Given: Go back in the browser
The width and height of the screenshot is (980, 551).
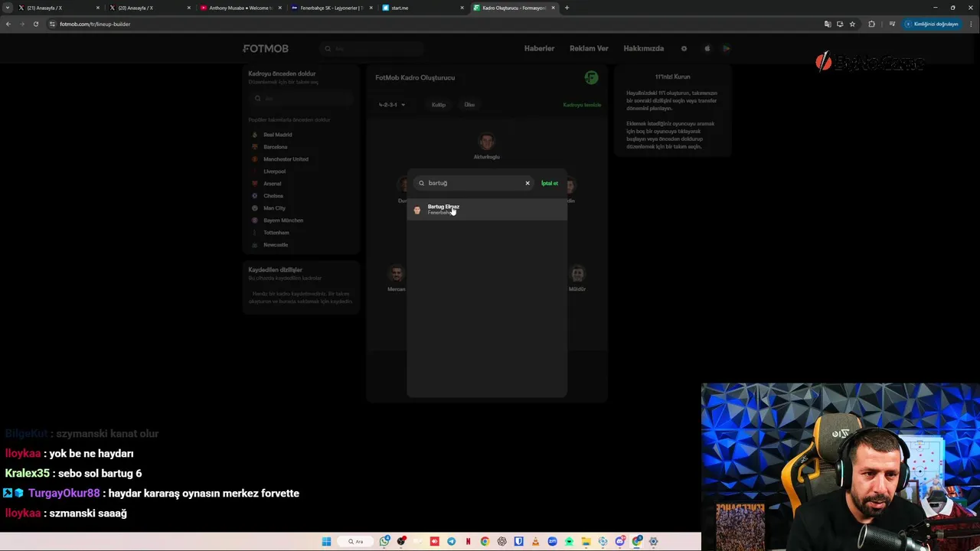Looking at the screenshot, I should [x=8, y=24].
